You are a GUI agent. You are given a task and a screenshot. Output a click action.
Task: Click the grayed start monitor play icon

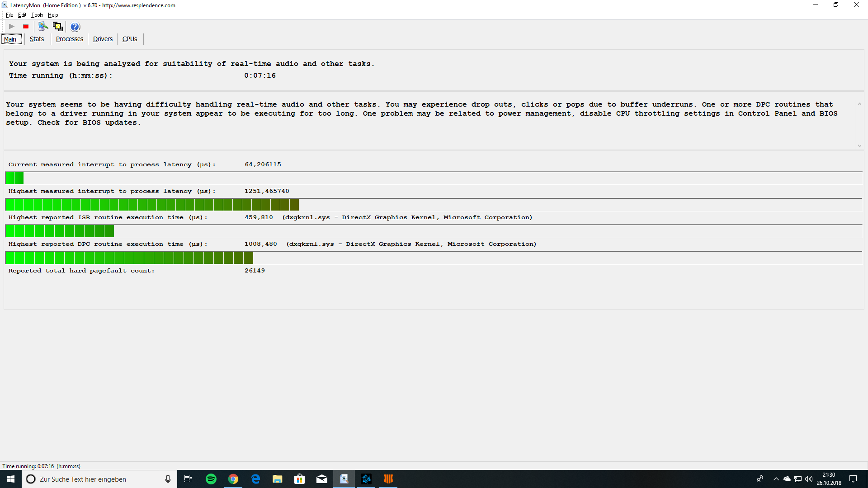(12, 27)
